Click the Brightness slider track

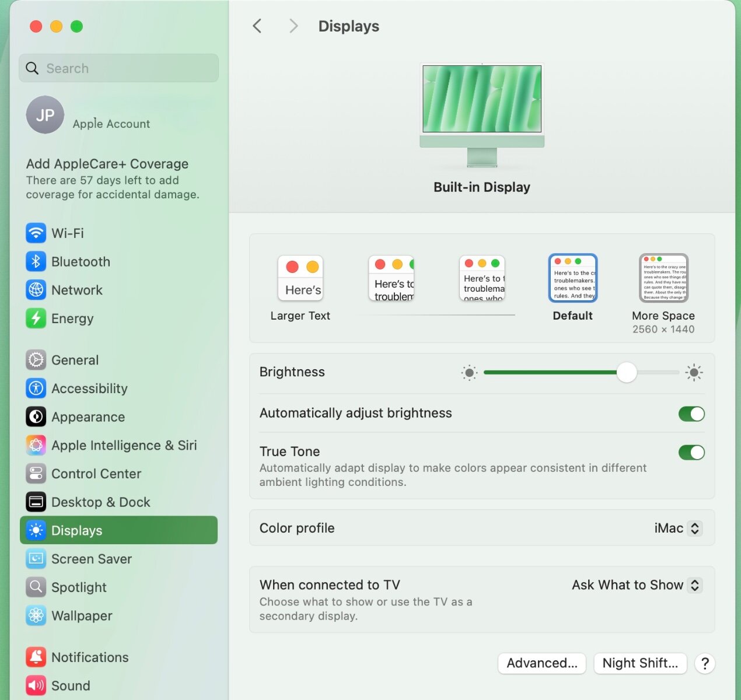pos(581,372)
